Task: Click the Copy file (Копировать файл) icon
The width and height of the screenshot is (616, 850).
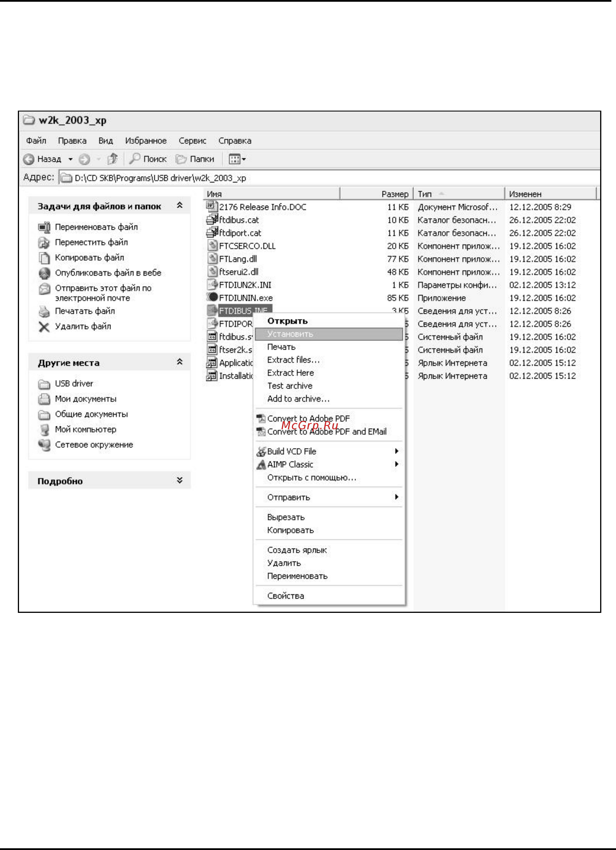Action: coord(44,258)
